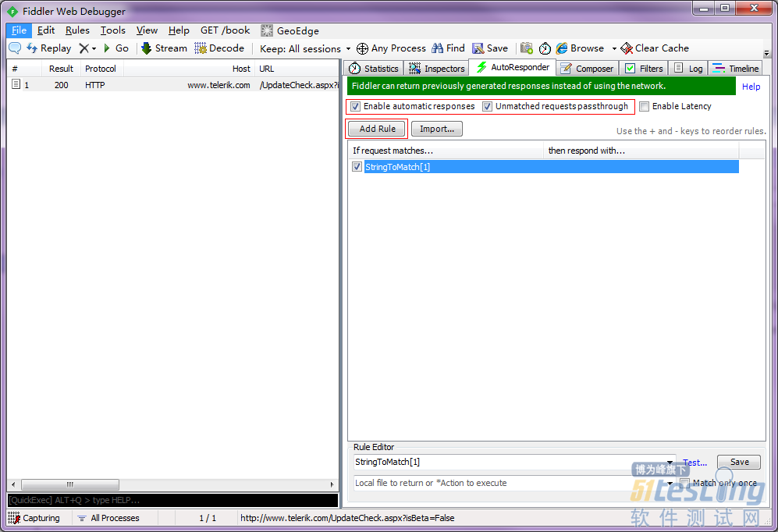Screen dimensions: 778x532
Task: Click the session list horizontal scrollbar thumb
Action: [x=70, y=484]
